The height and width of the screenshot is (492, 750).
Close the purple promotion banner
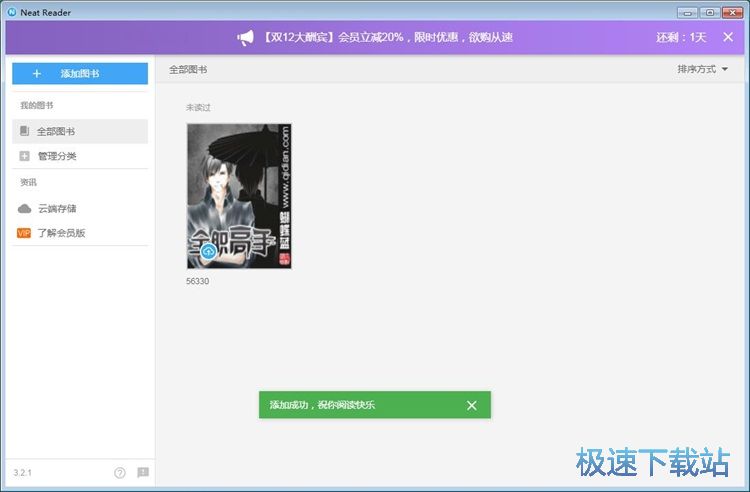coord(728,37)
